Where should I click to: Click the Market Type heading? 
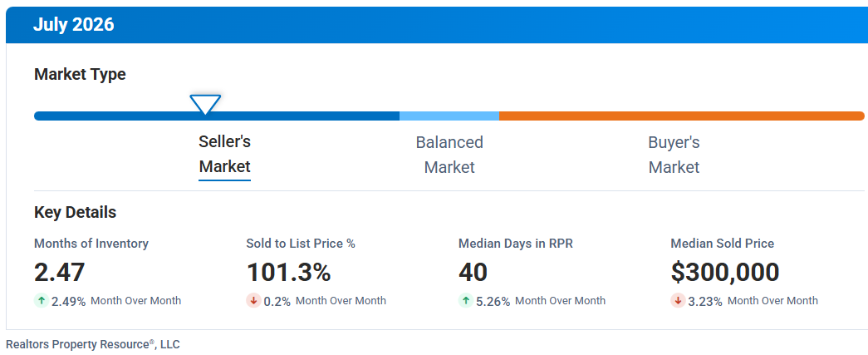[x=80, y=74]
